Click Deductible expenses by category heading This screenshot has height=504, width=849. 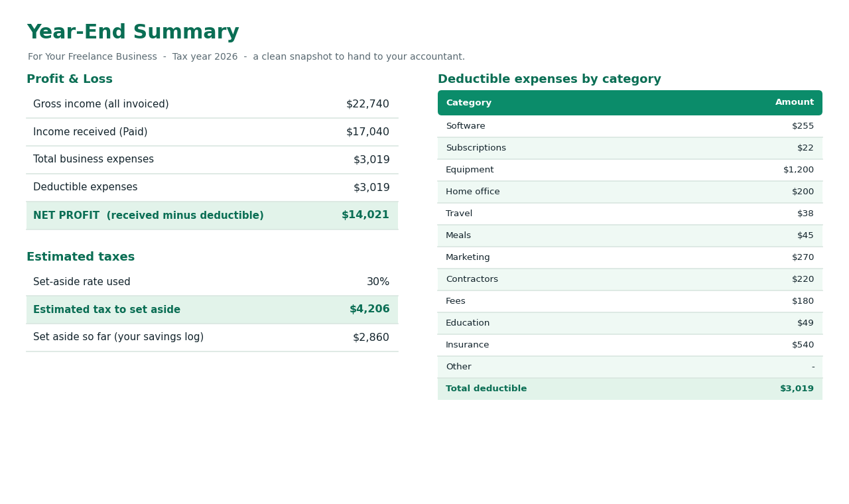(549, 80)
